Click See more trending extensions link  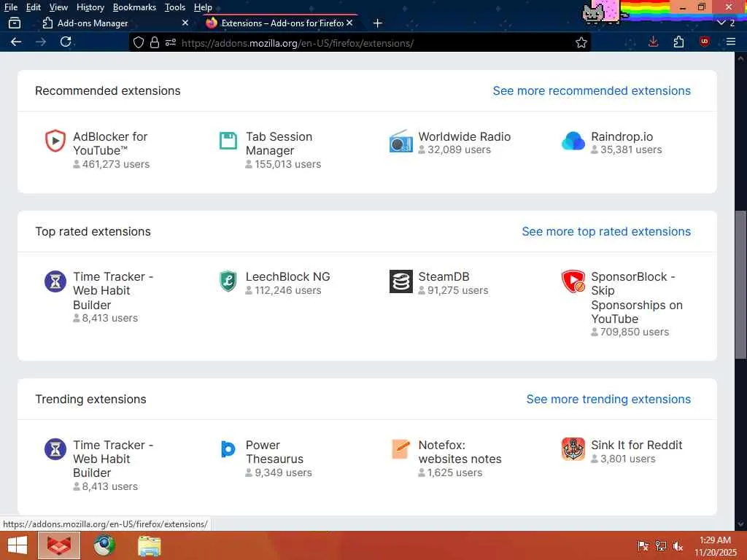pos(608,399)
